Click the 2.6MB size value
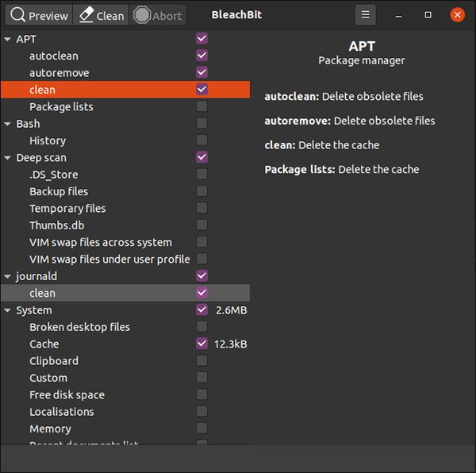The image size is (476, 473). [x=231, y=310]
